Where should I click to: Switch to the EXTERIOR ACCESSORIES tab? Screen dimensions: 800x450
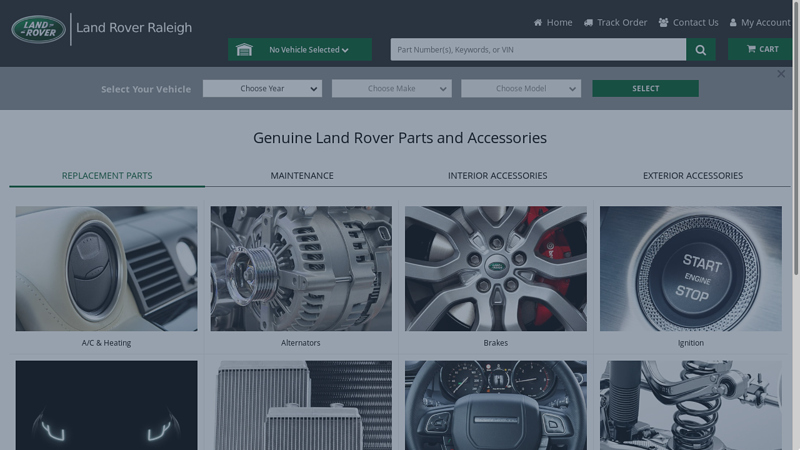coord(693,176)
